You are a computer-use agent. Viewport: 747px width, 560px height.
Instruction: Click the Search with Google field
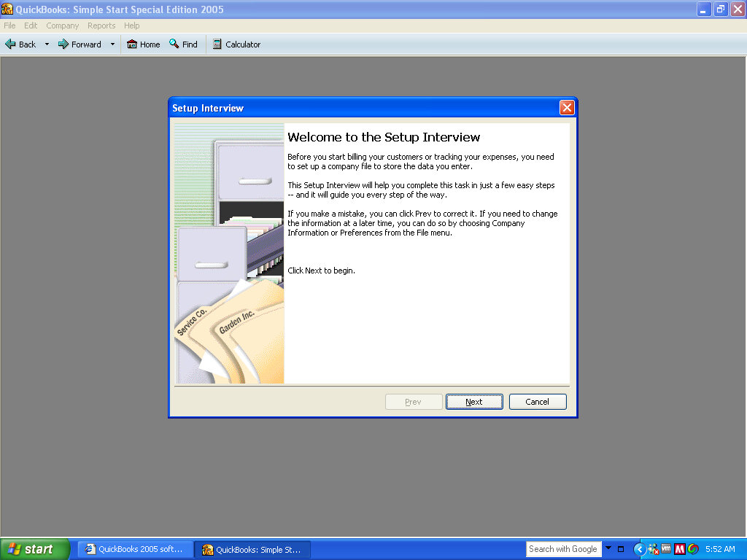pyautogui.click(x=563, y=549)
